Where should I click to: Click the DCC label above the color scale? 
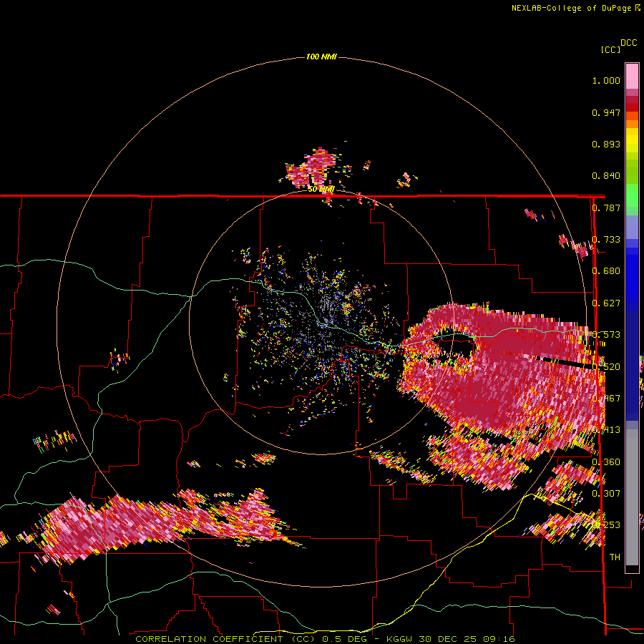629,43
